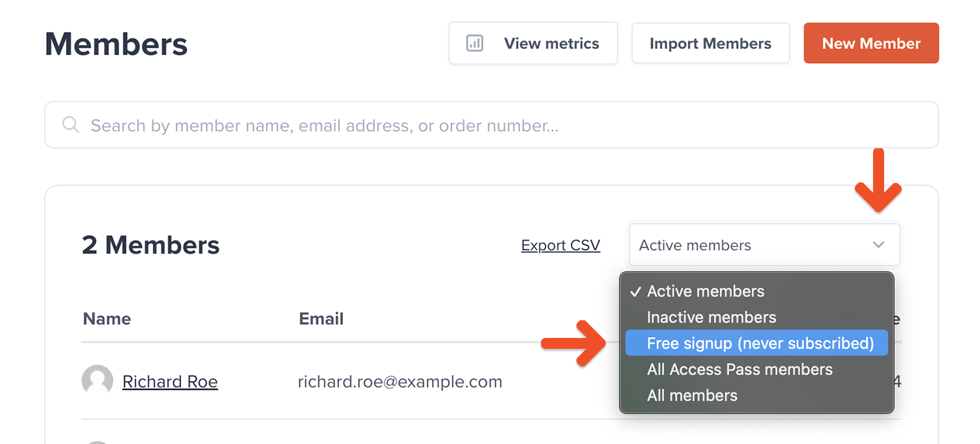Click the Export CSV link
The height and width of the screenshot is (444, 980).
560,245
